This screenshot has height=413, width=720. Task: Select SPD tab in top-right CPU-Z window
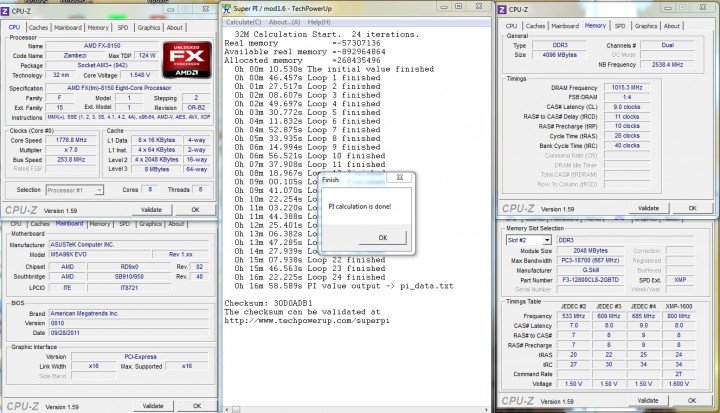coord(620,26)
